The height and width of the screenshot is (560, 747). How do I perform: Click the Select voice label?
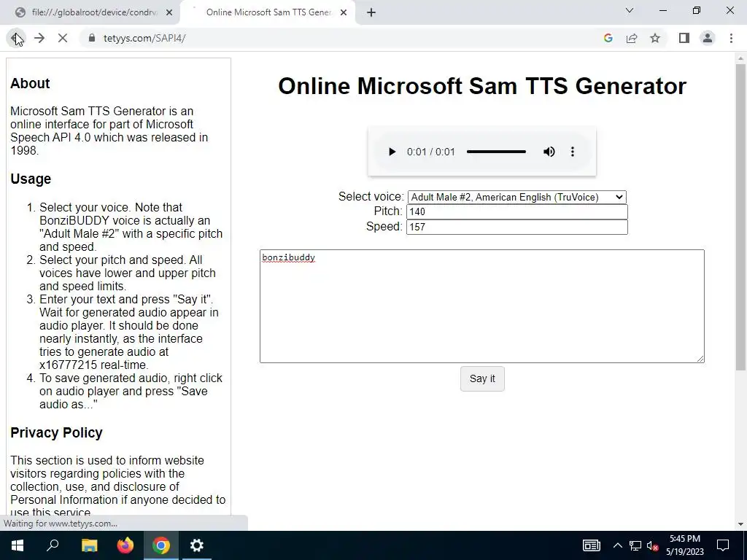tap(371, 197)
